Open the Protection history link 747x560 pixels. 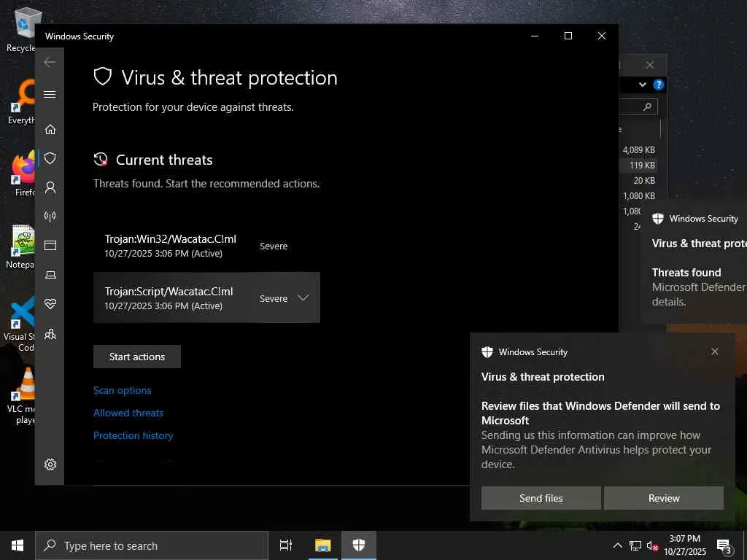(x=133, y=435)
